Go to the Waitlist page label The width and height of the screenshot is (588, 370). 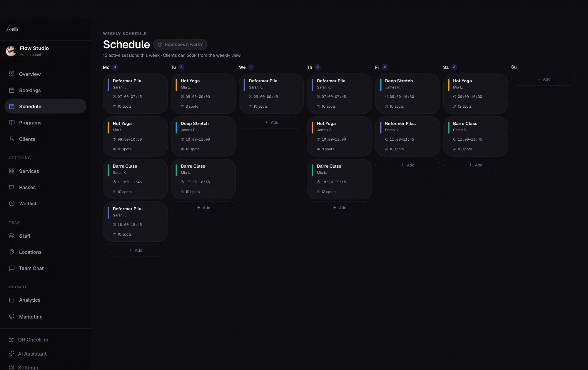(x=28, y=204)
